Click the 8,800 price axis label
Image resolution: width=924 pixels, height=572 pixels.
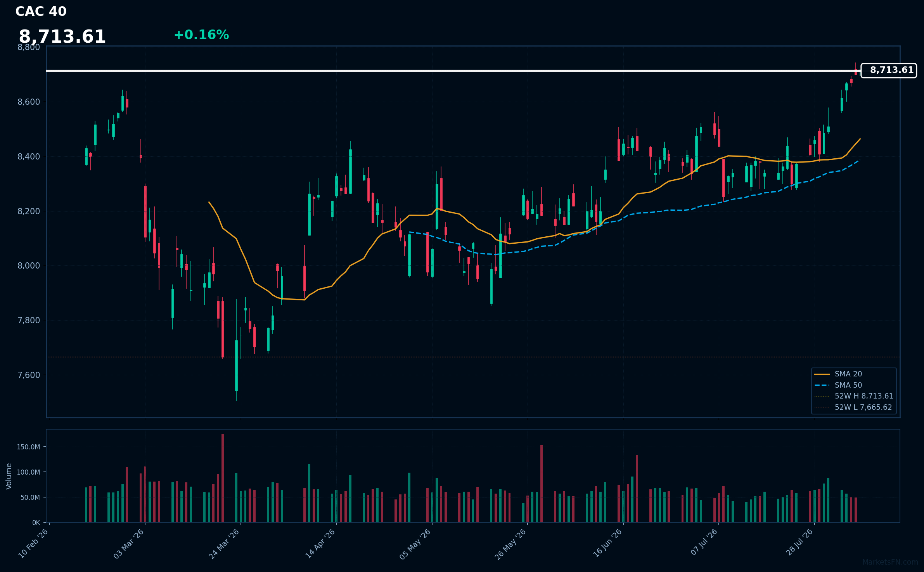(29, 47)
